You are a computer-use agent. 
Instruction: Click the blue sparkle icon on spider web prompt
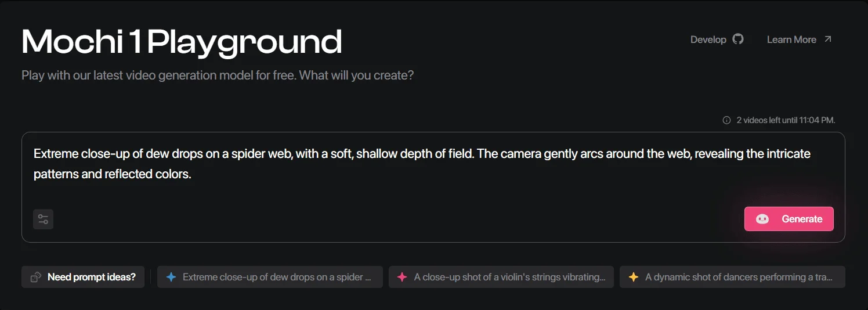pyautogui.click(x=171, y=277)
